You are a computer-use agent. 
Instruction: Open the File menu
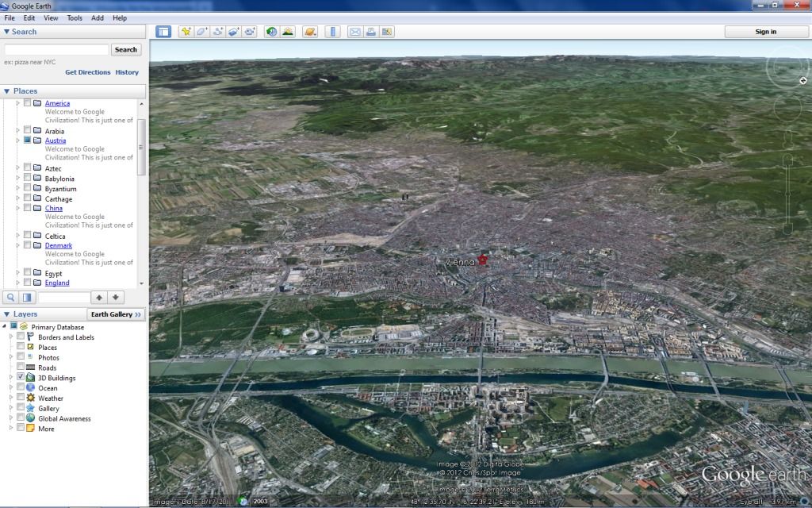pos(10,17)
